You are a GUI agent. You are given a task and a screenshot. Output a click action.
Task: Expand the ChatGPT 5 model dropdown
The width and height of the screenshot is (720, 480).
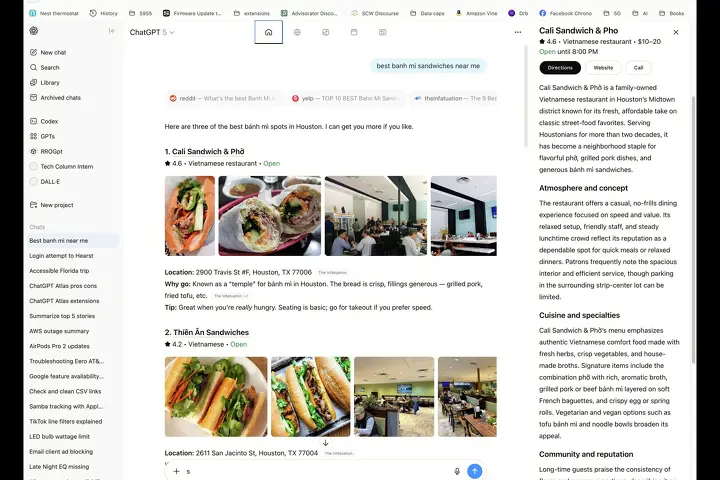tap(152, 32)
